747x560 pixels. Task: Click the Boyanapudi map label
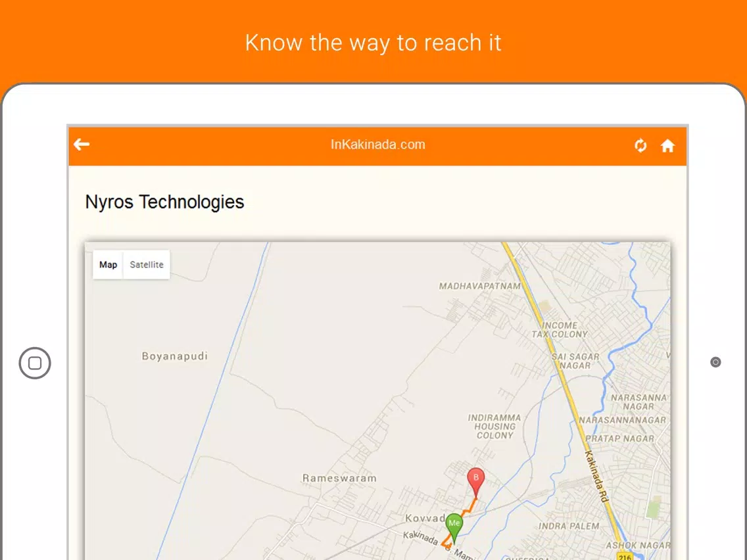(175, 356)
